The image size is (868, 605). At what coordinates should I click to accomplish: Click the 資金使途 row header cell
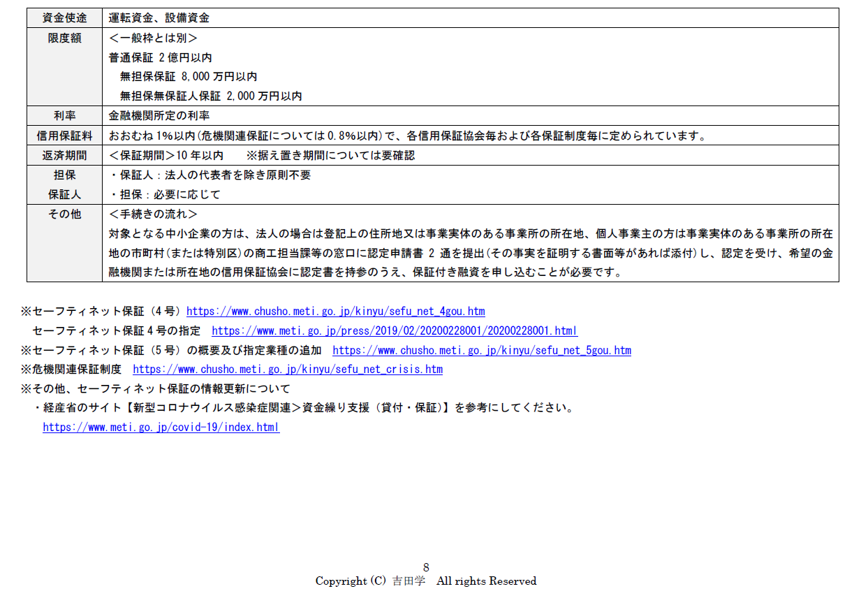(64, 18)
